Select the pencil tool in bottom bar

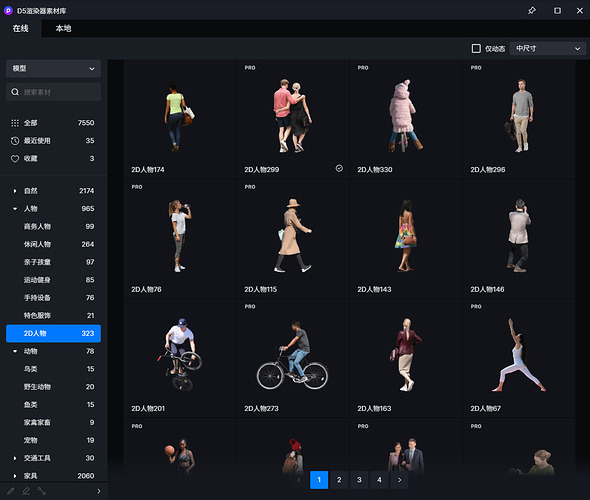coord(11,491)
